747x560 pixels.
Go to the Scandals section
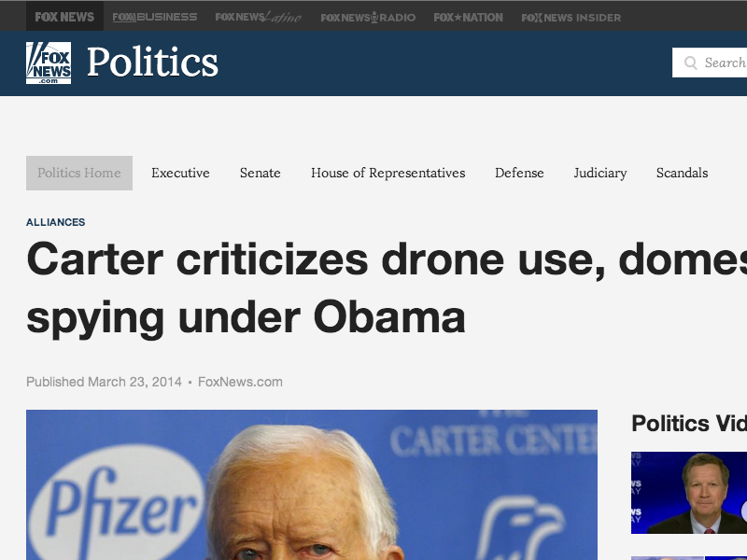[x=682, y=173]
